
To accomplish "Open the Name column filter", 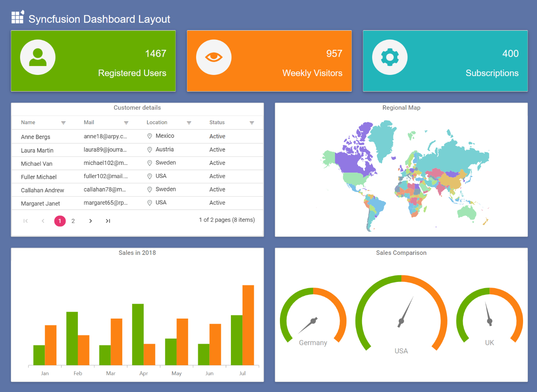I will (x=63, y=122).
